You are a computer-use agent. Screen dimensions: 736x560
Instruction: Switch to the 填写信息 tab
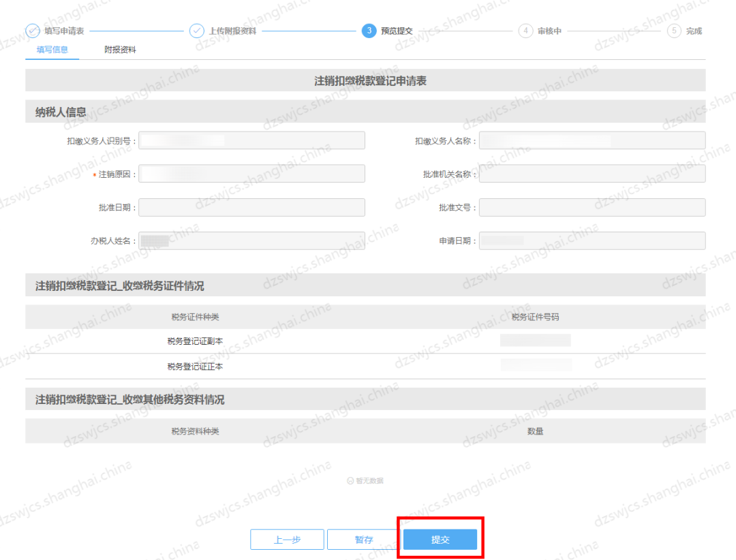point(52,49)
